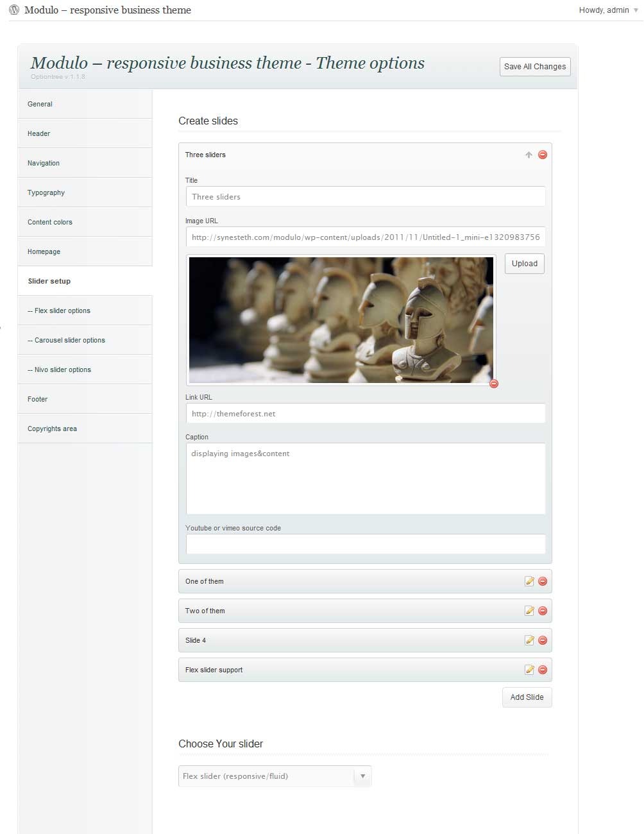Open the Homepage options tab

point(85,251)
